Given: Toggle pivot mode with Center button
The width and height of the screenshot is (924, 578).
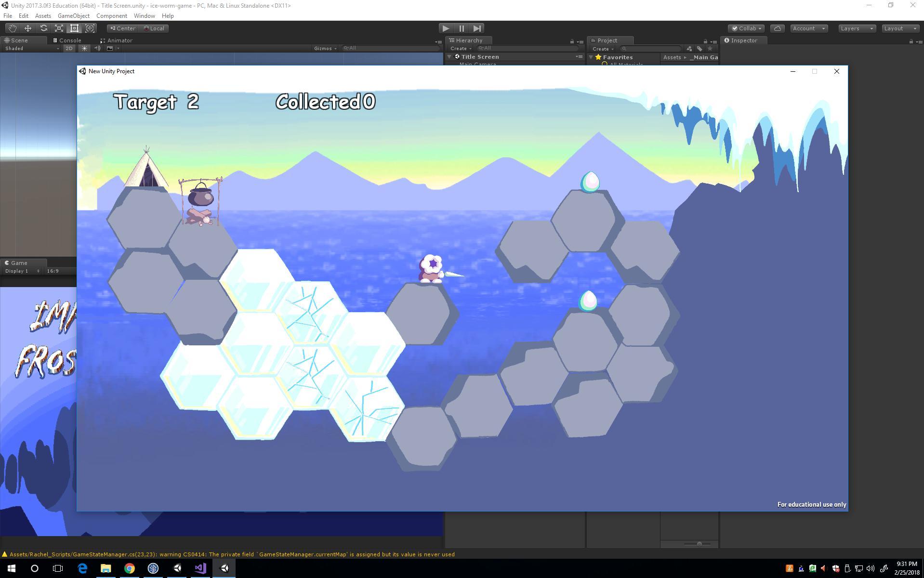Looking at the screenshot, I should point(123,28).
